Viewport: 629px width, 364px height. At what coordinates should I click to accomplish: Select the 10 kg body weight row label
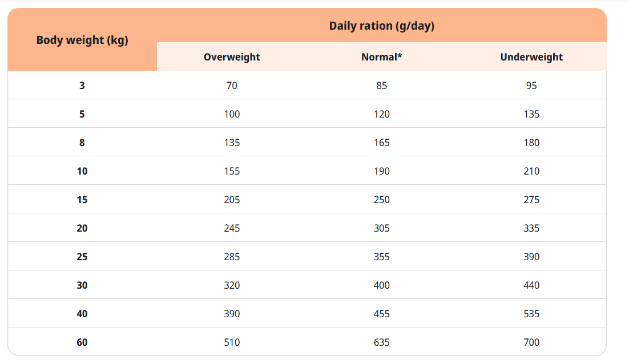coord(82,171)
